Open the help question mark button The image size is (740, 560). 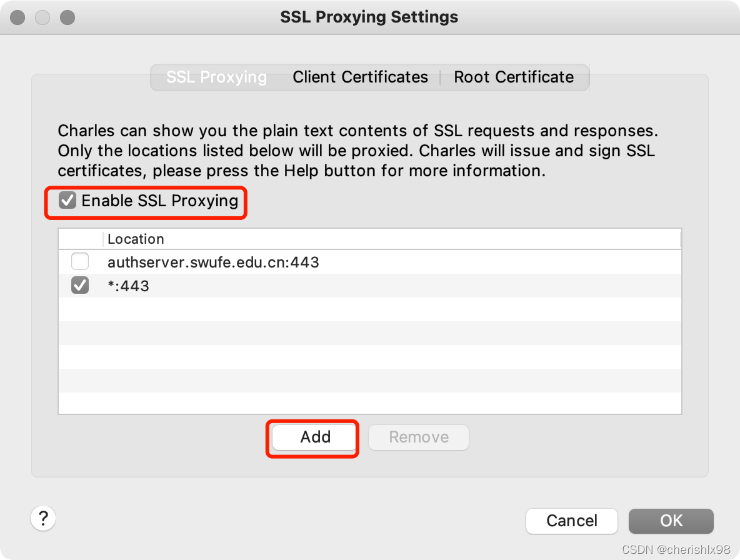click(43, 519)
